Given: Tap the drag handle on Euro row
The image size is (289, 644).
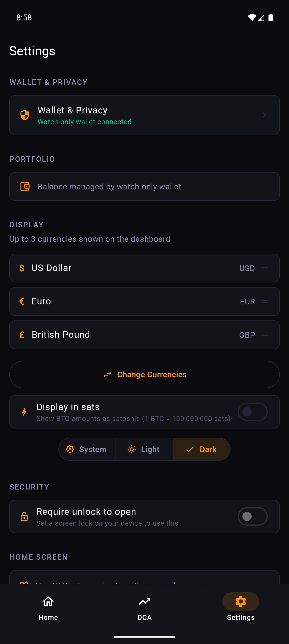Looking at the screenshot, I should [265, 301].
